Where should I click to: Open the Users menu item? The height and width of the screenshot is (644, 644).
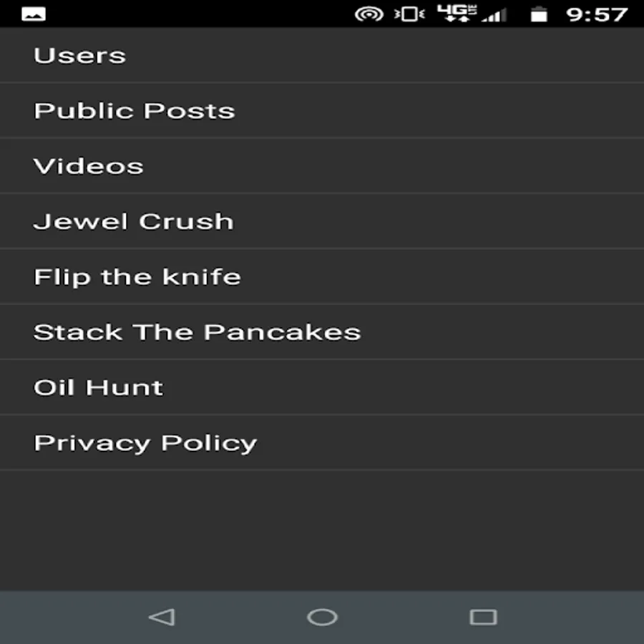(322, 55)
